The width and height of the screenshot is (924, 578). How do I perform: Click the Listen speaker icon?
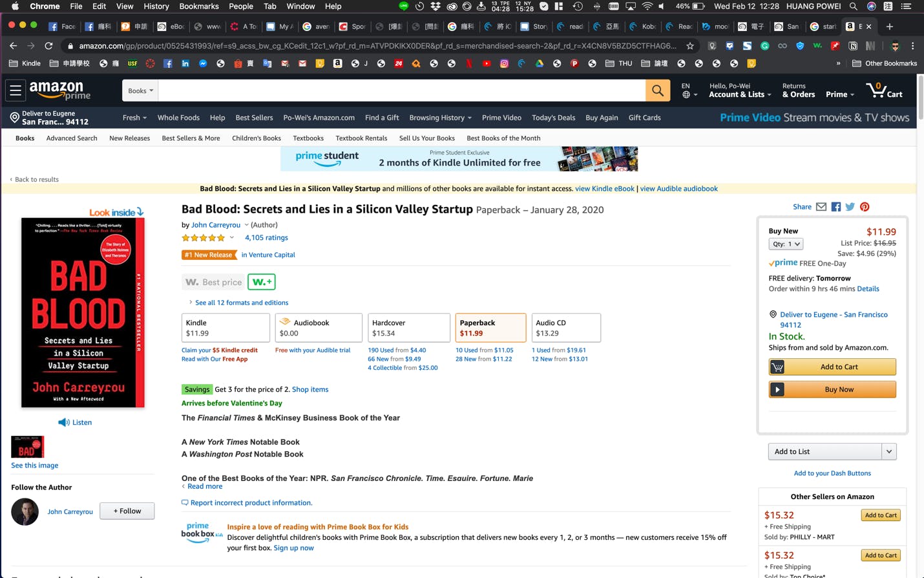tap(63, 422)
